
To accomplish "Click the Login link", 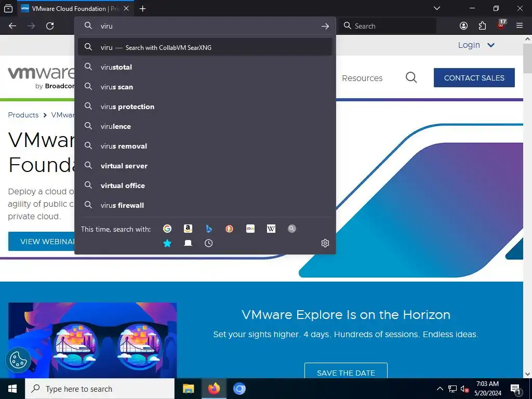I will (469, 45).
